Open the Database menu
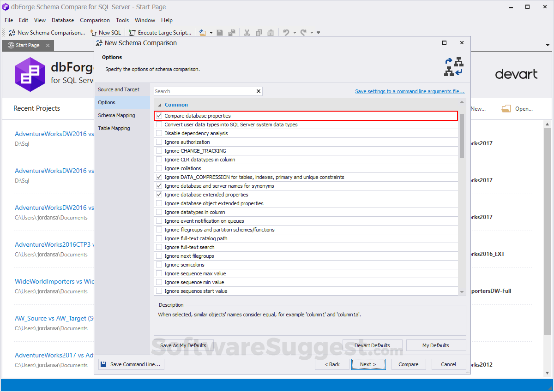The width and height of the screenshot is (554, 392). coord(62,20)
